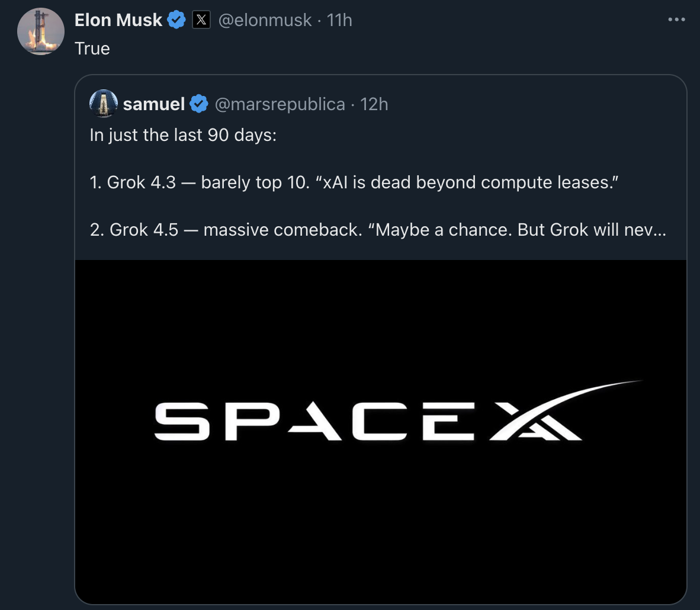The height and width of the screenshot is (610, 700).
Task: Open the quoted post's 12h timestamp
Action: [x=374, y=104]
